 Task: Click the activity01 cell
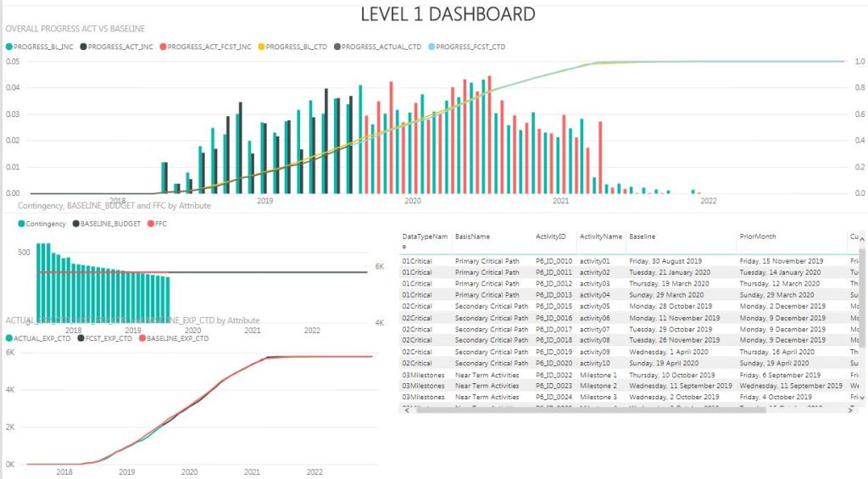point(594,261)
